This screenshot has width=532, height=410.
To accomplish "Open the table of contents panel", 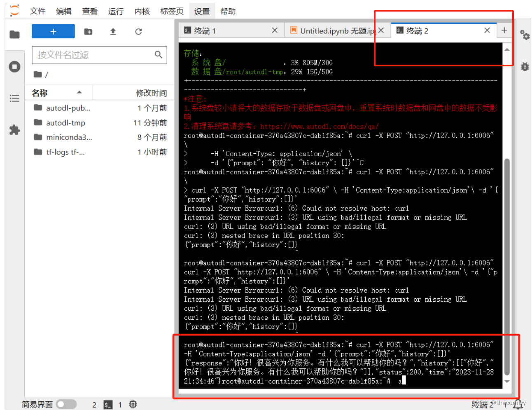I will coord(14,98).
